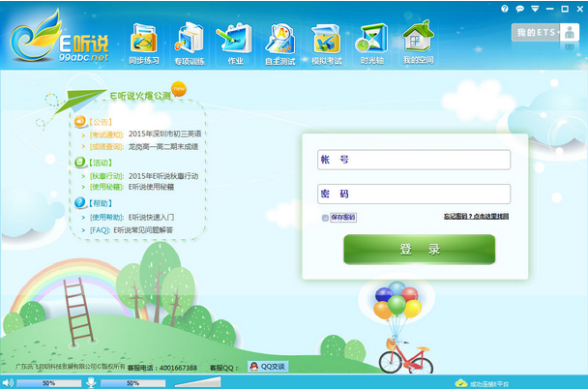Adjust the speaker volume slider
This screenshot has height=389, width=588.
[48, 383]
